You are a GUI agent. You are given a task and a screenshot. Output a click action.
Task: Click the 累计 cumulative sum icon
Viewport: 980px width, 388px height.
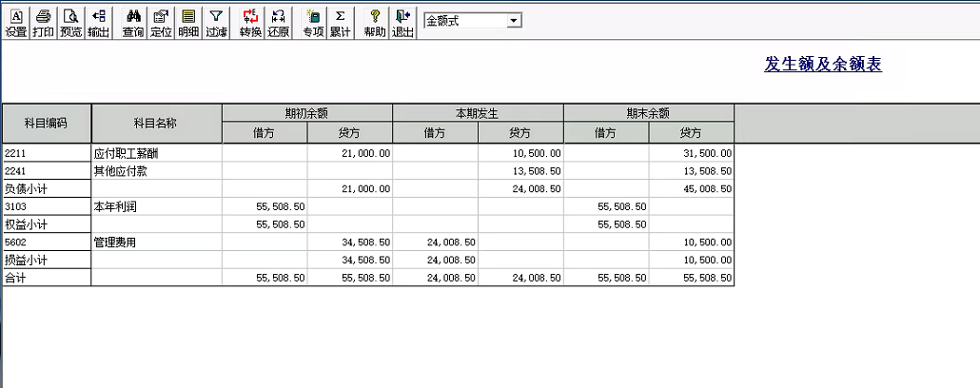[x=341, y=24]
